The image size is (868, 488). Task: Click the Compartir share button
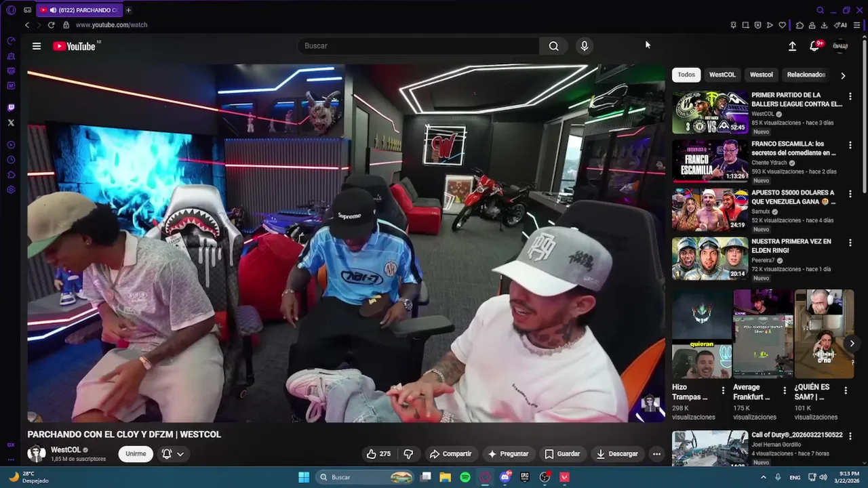451,454
